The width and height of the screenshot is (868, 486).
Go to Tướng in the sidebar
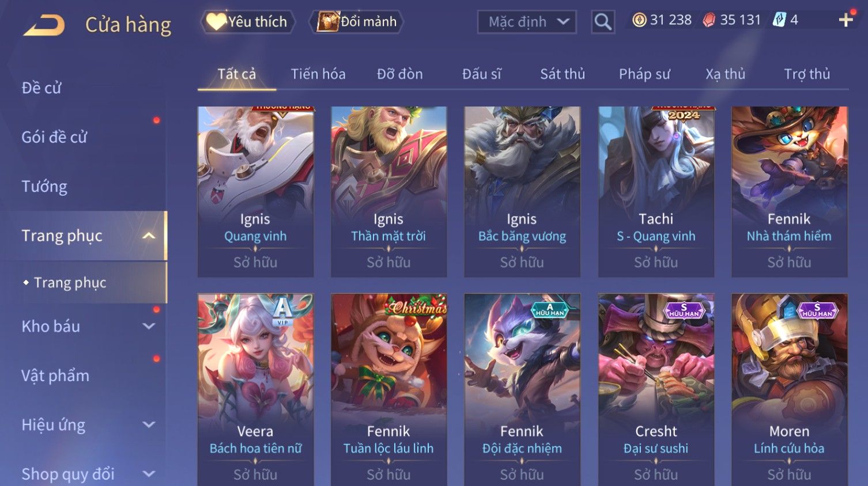(x=44, y=187)
